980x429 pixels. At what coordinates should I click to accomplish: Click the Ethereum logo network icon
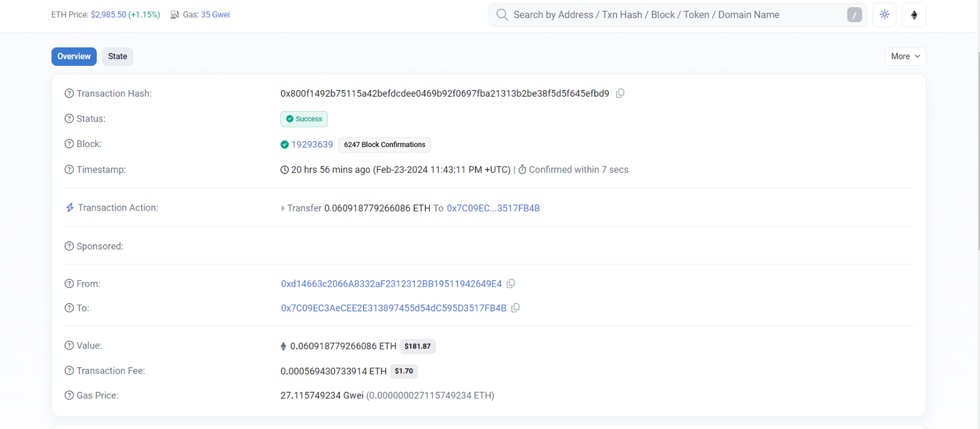pos(914,15)
